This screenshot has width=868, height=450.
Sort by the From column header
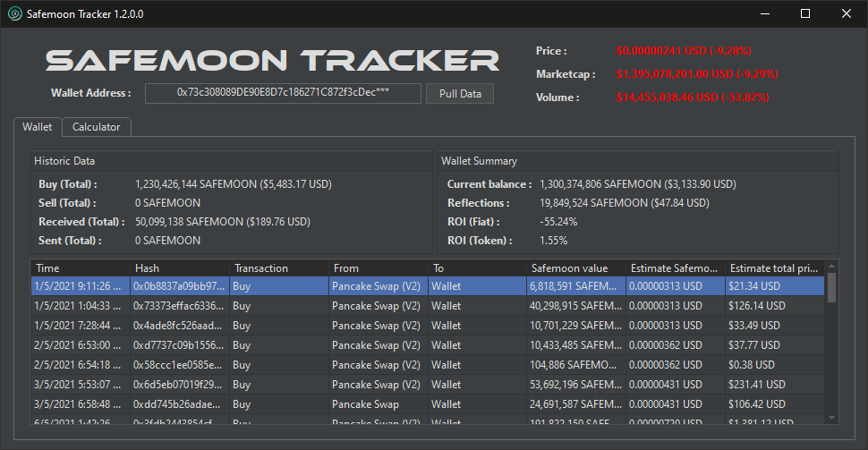click(379, 267)
